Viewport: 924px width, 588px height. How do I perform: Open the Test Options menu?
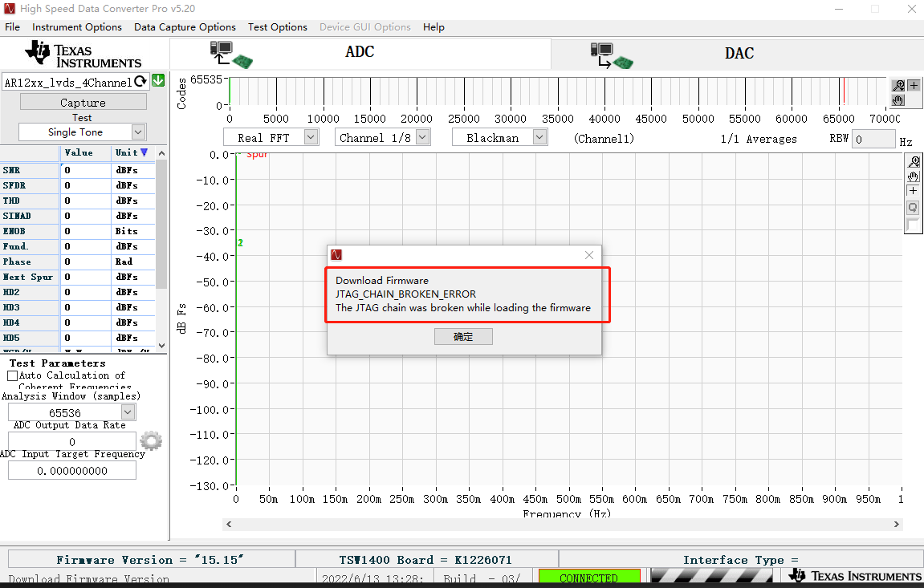[278, 27]
